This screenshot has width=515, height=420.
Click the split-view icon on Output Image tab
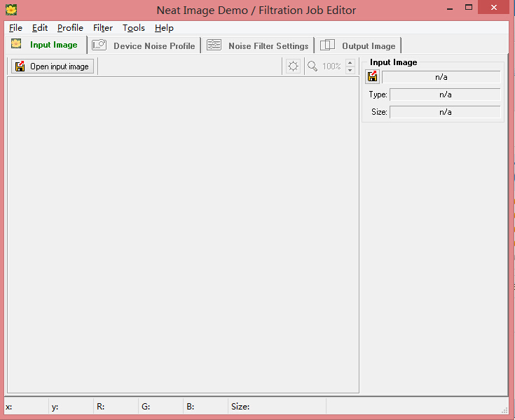[x=327, y=45]
